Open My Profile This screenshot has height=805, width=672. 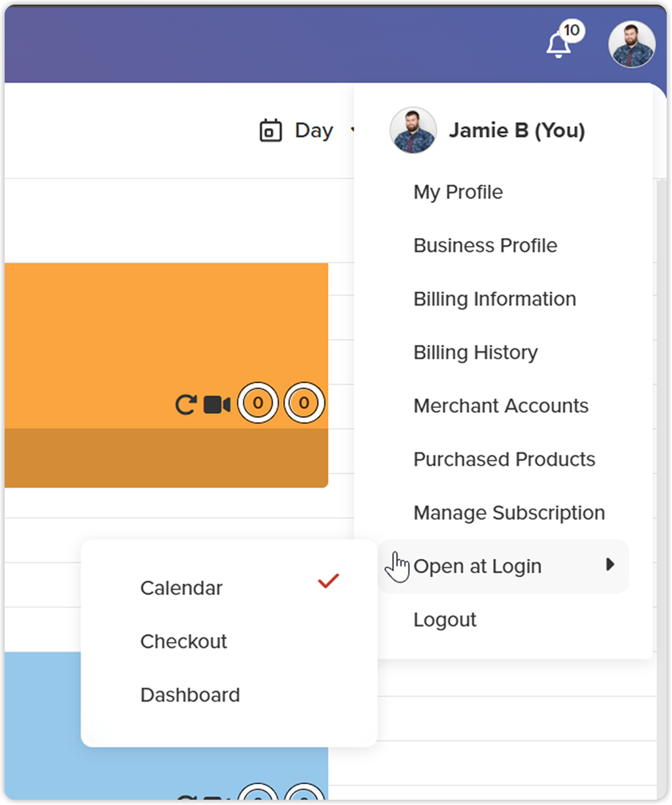pyautogui.click(x=458, y=192)
